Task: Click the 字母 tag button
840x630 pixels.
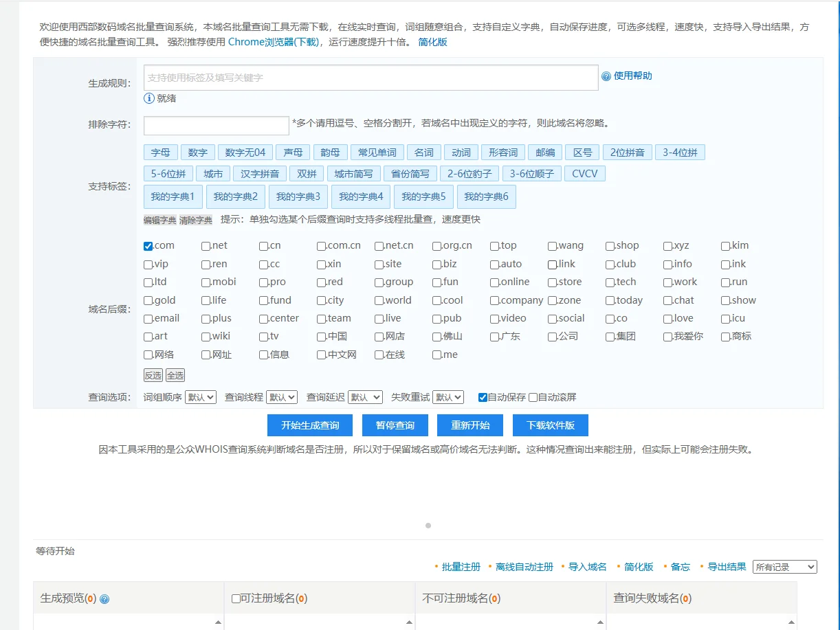Action: pyautogui.click(x=161, y=153)
